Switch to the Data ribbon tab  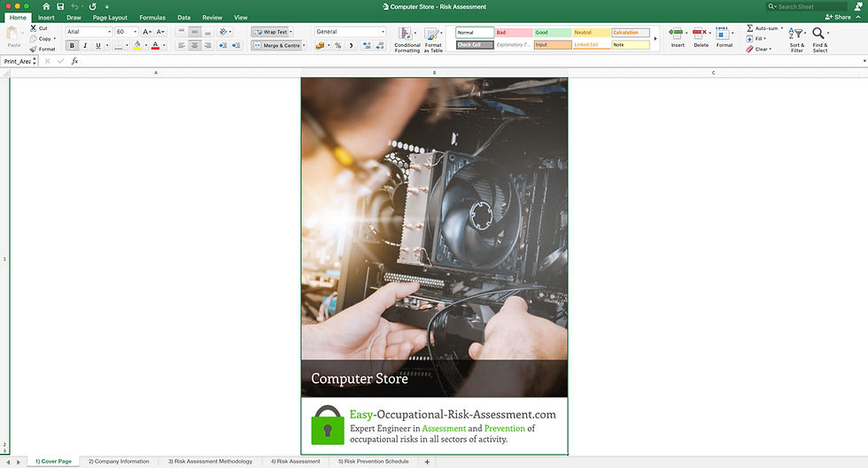[184, 18]
